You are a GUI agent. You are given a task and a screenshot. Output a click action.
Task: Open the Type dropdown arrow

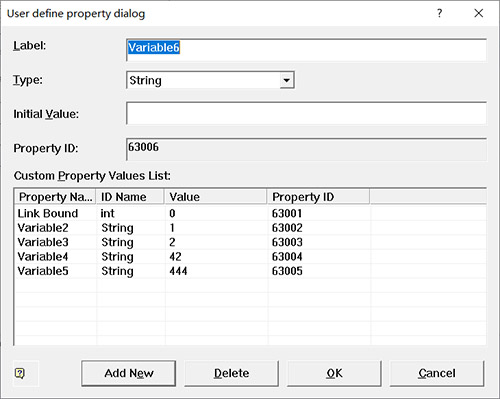click(x=286, y=80)
